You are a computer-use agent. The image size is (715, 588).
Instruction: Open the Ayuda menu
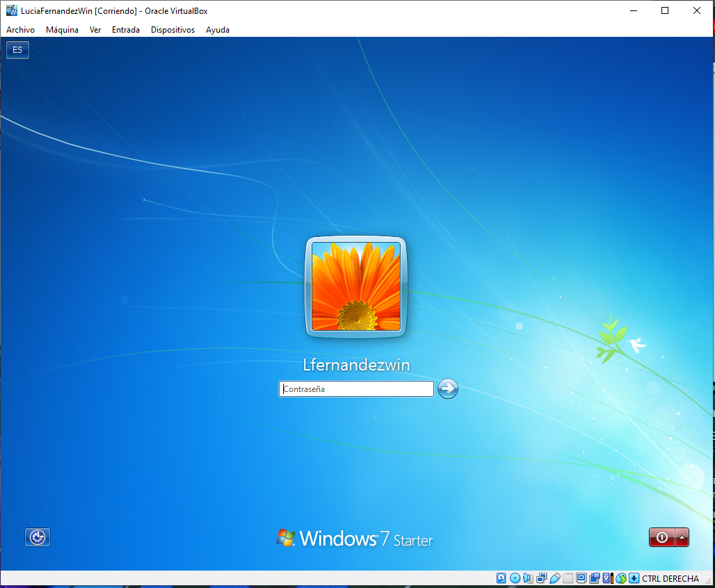pos(217,30)
